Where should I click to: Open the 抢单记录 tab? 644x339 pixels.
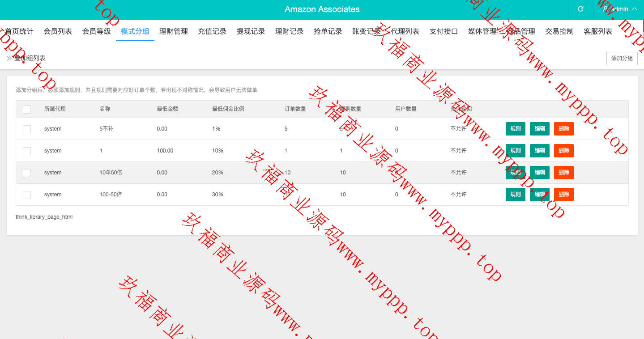(328, 31)
